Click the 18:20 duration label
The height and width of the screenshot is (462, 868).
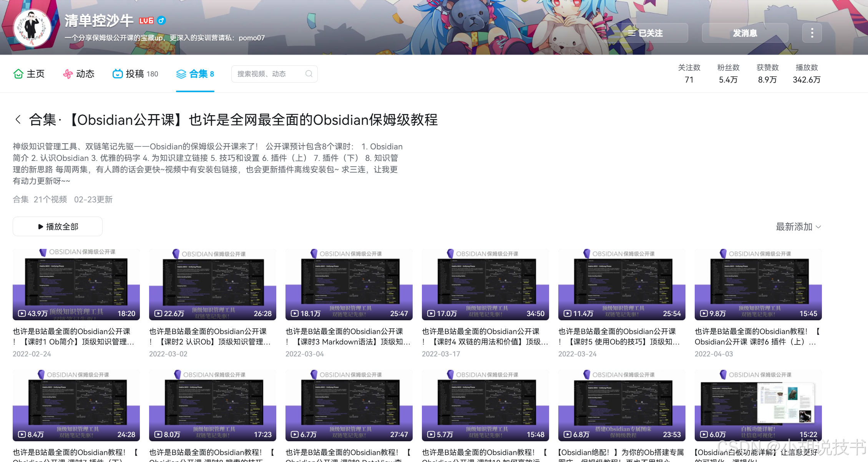tap(126, 313)
